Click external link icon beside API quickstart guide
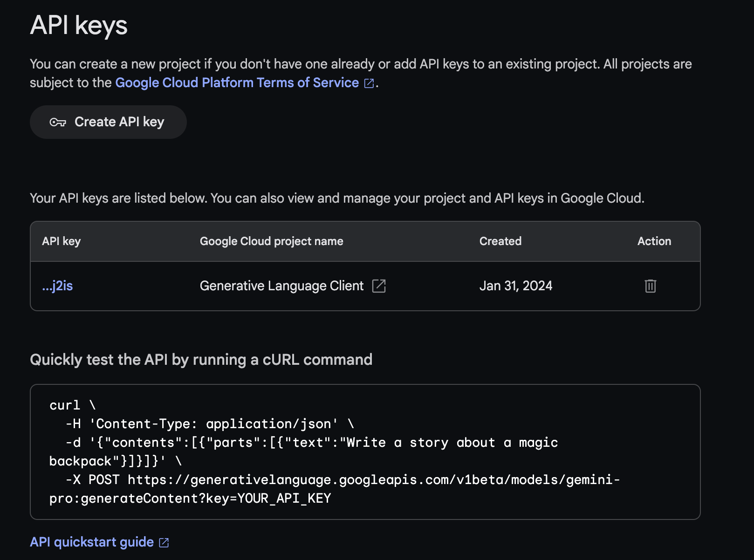This screenshot has height=560, width=754. point(164,543)
